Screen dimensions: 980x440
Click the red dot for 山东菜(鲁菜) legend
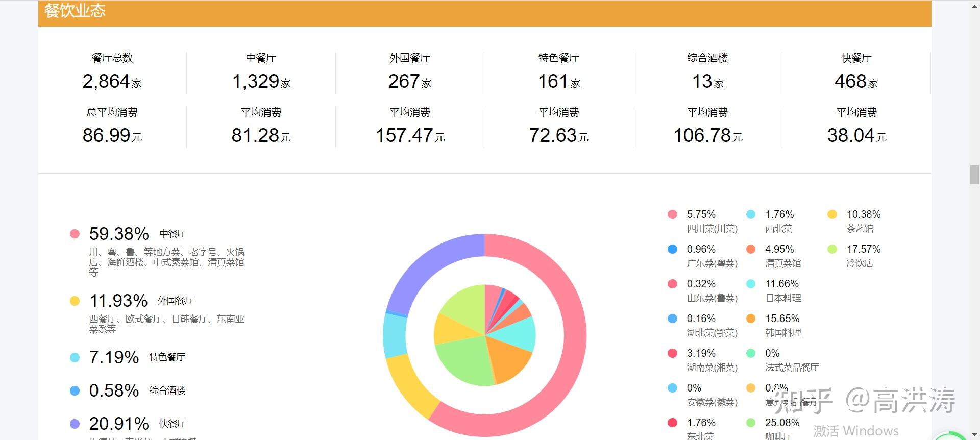click(672, 284)
